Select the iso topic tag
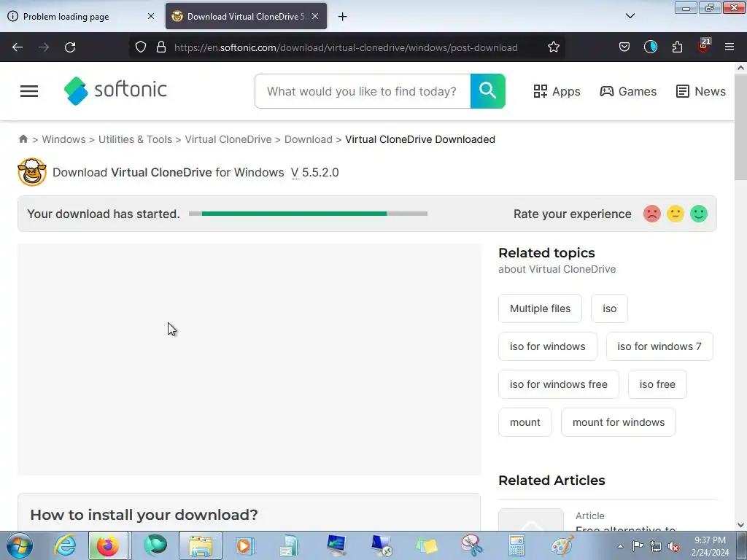747x560 pixels. 609,308
